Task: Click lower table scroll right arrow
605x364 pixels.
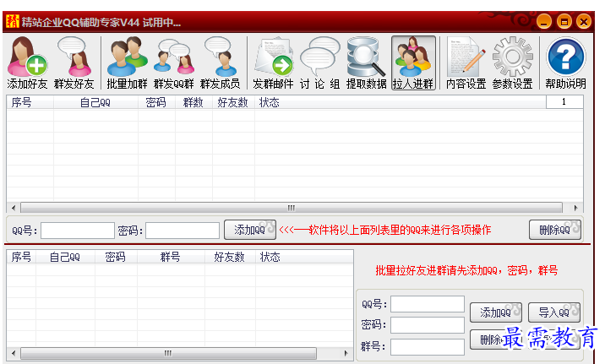Action: [346, 353]
